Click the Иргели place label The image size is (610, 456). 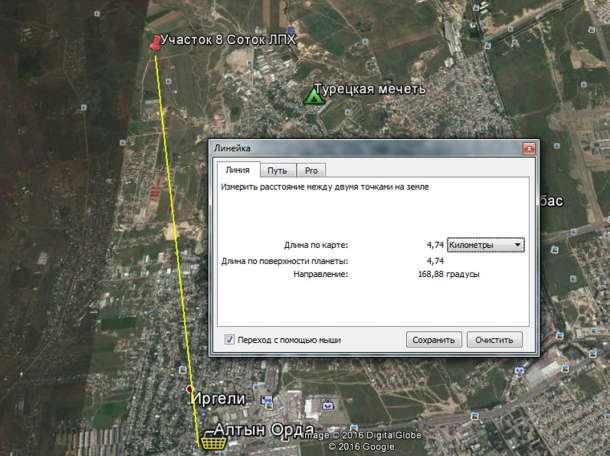pyautogui.click(x=219, y=398)
